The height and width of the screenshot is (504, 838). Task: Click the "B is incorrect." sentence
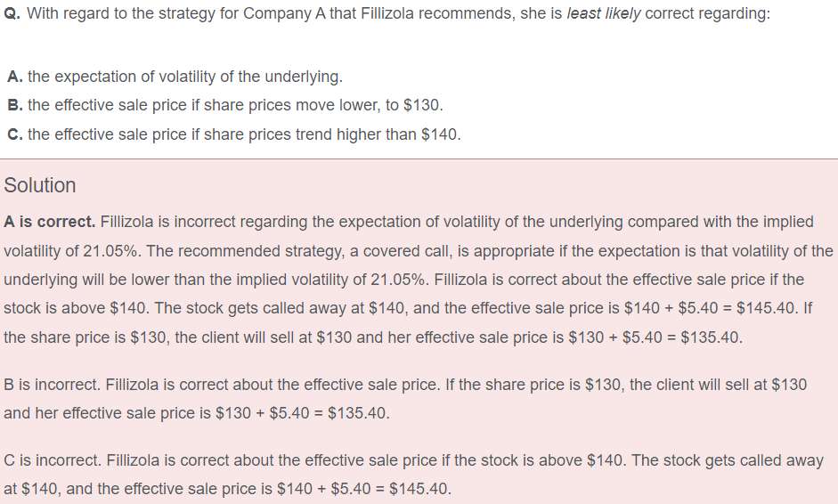coord(53,385)
